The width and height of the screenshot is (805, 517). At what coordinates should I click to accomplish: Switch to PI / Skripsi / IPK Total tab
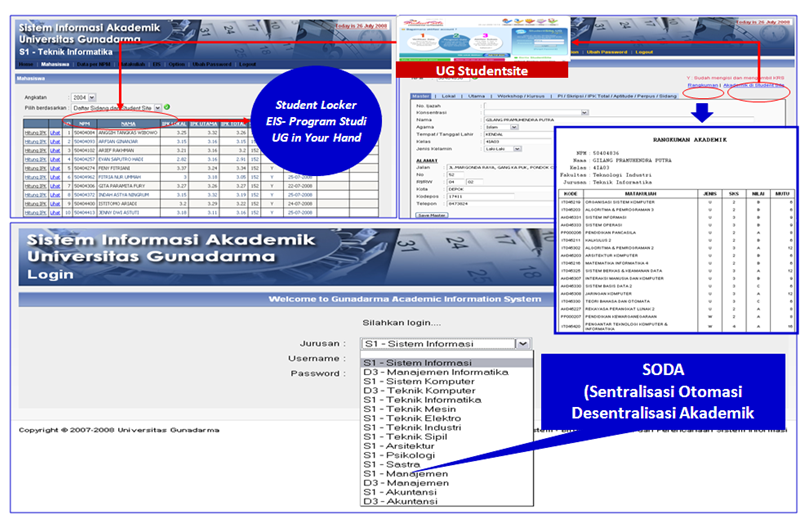click(617, 96)
